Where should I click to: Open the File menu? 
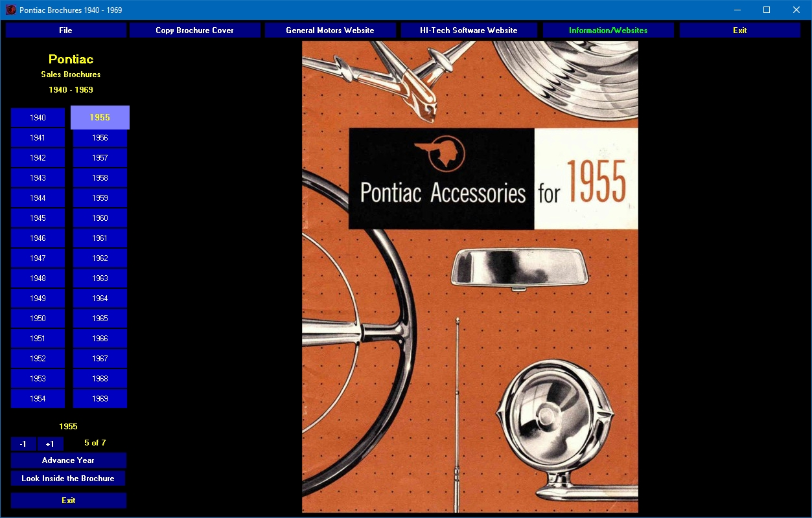pyautogui.click(x=65, y=30)
